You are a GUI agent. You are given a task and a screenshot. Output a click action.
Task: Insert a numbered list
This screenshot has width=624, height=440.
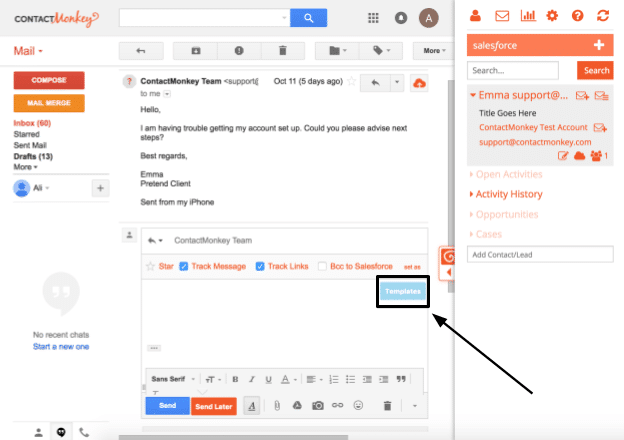tap(333, 380)
